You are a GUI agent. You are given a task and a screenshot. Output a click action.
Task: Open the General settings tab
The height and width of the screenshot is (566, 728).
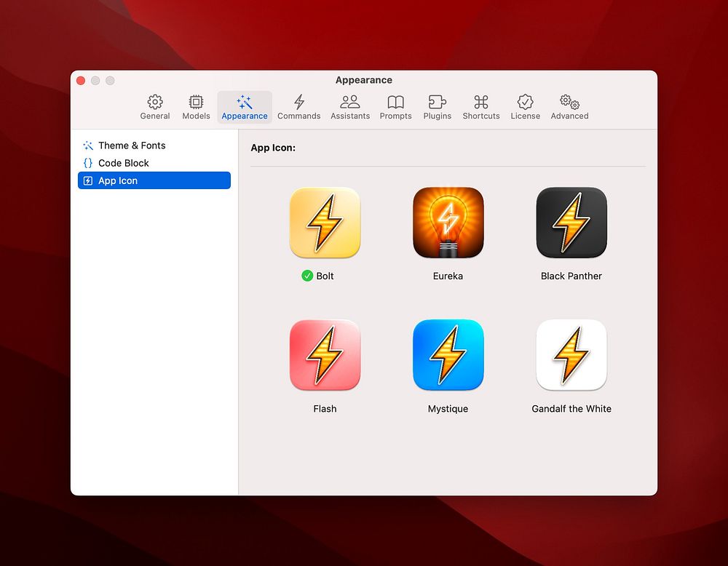(155, 107)
